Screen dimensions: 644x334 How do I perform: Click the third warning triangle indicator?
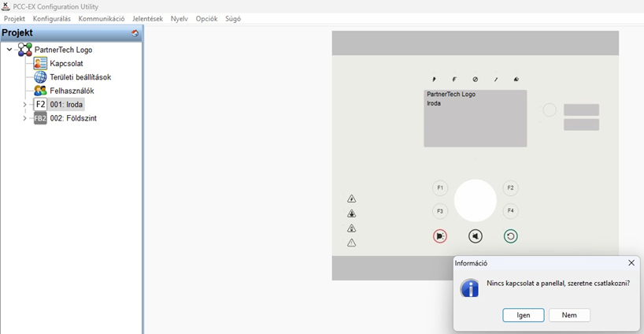click(x=352, y=228)
